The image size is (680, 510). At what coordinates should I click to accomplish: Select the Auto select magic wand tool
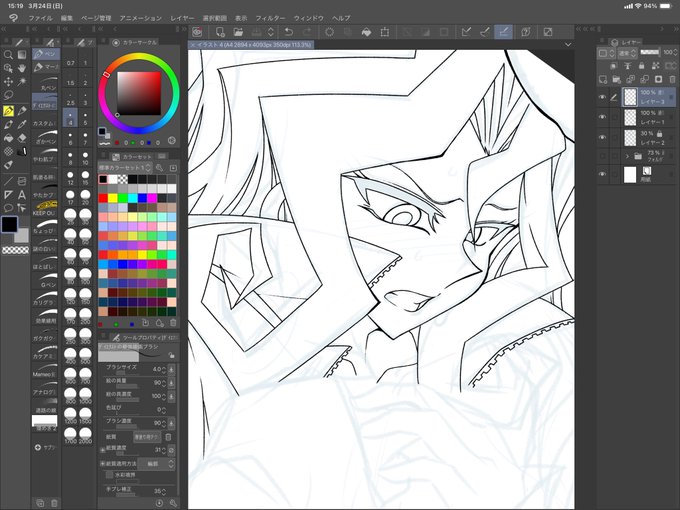click(x=22, y=82)
